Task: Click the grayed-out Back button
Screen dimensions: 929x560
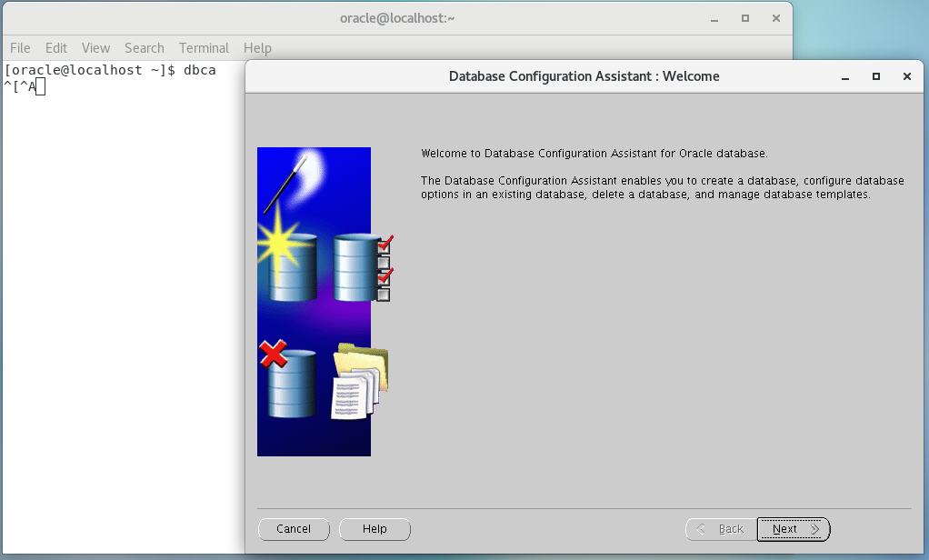Action: (721, 529)
